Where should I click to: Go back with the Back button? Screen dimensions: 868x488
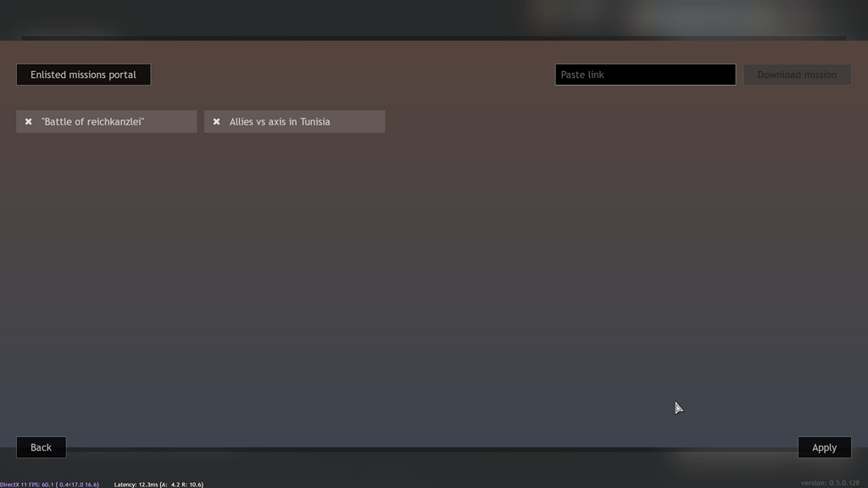pos(41,447)
